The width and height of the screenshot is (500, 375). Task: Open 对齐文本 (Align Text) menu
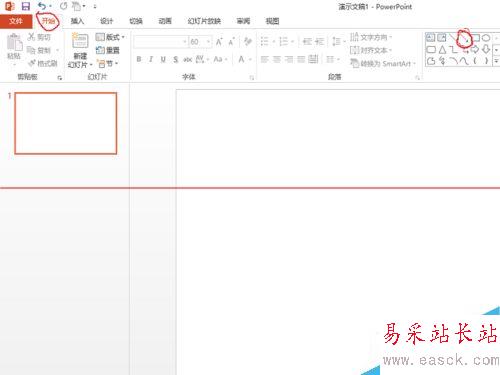coord(371,50)
